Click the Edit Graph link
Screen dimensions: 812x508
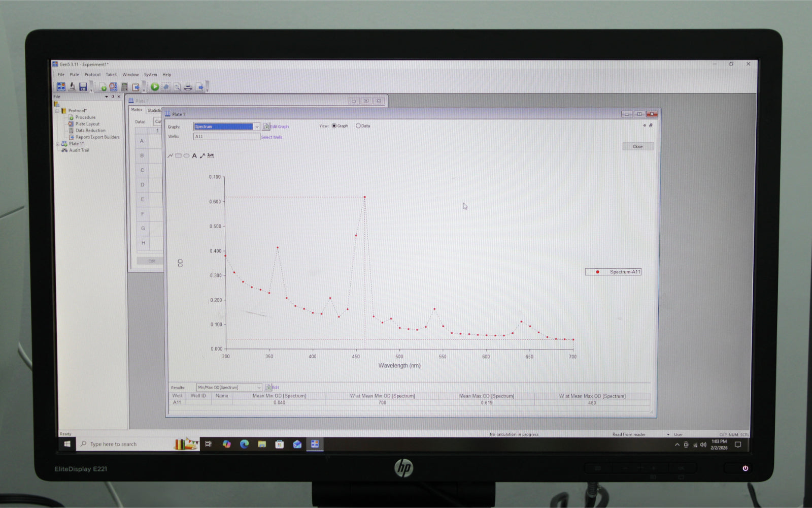(x=279, y=127)
